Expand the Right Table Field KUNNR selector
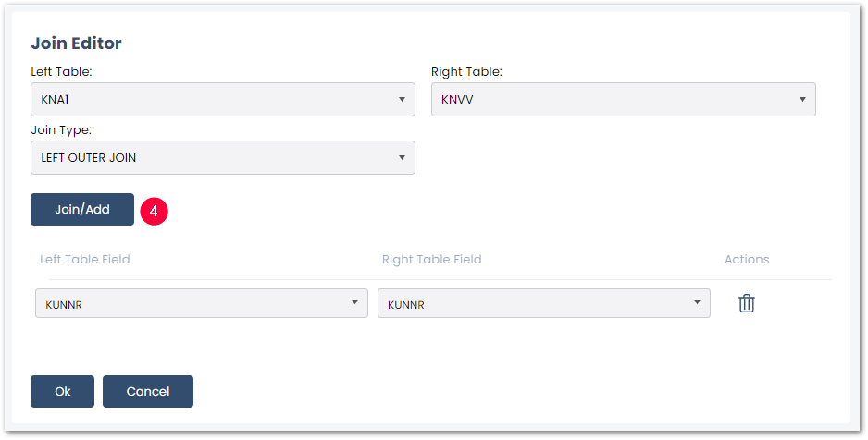This screenshot has height=440, width=868. [543, 303]
